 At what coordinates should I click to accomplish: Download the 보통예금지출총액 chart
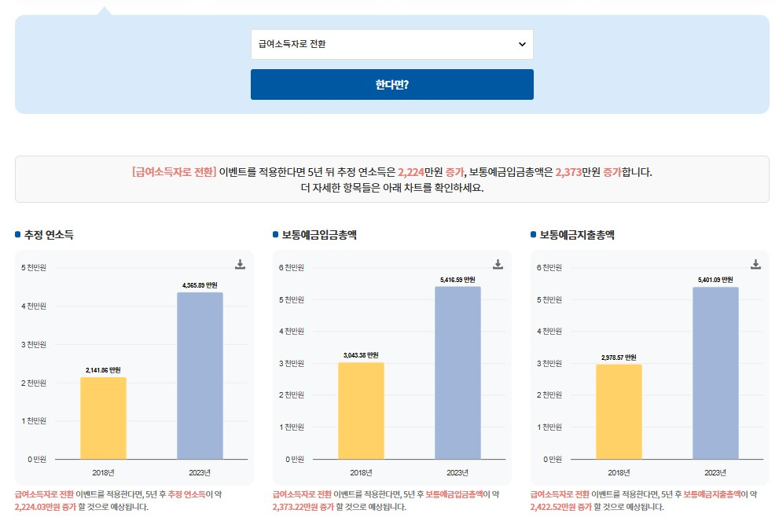(755, 264)
